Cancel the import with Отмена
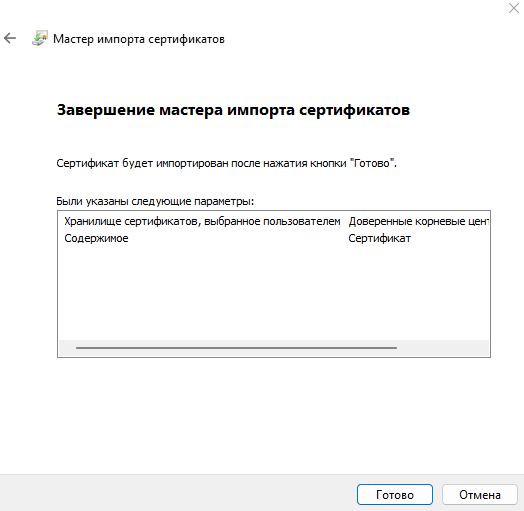 (x=480, y=495)
